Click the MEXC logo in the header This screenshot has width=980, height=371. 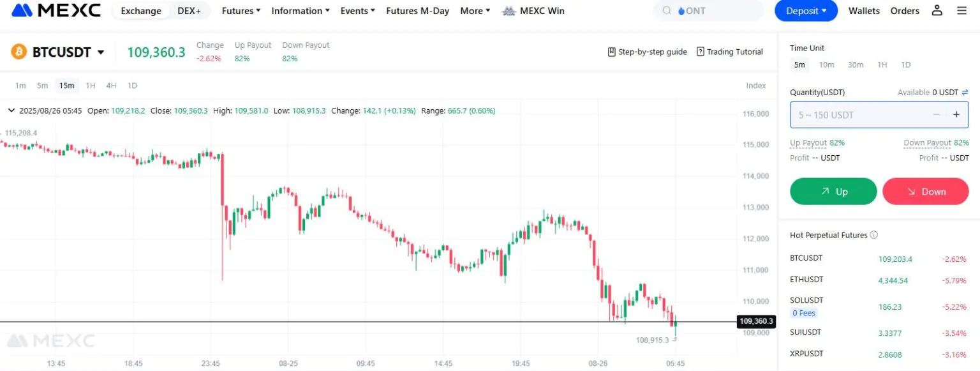coord(56,10)
